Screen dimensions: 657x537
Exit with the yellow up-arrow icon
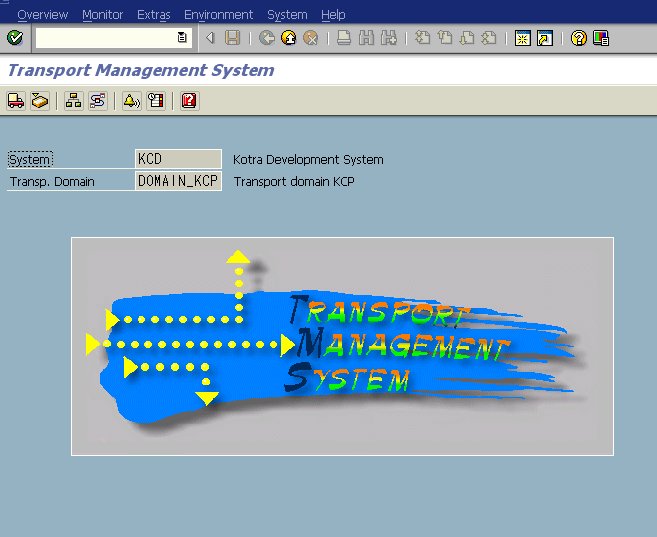coord(289,38)
